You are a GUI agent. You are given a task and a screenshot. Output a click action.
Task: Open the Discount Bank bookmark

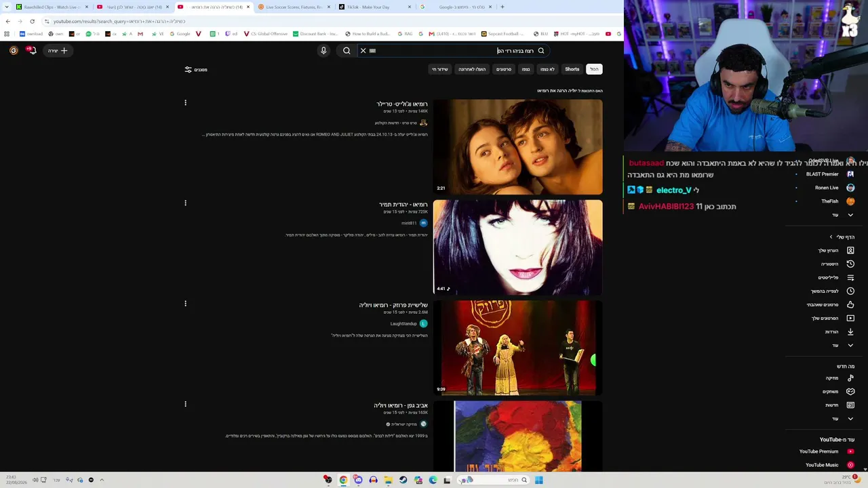pyautogui.click(x=315, y=34)
